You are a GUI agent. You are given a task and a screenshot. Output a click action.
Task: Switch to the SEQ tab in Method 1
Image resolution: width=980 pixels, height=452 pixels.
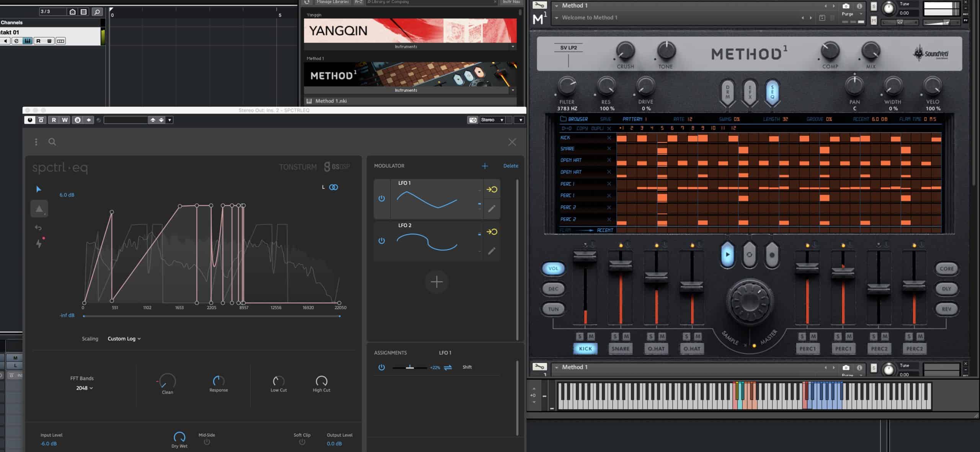click(x=772, y=92)
